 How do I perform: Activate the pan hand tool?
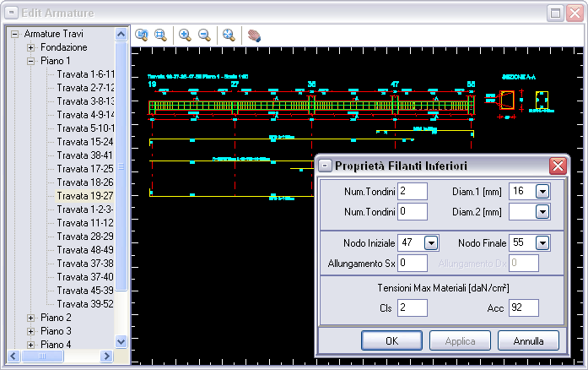[x=254, y=35]
